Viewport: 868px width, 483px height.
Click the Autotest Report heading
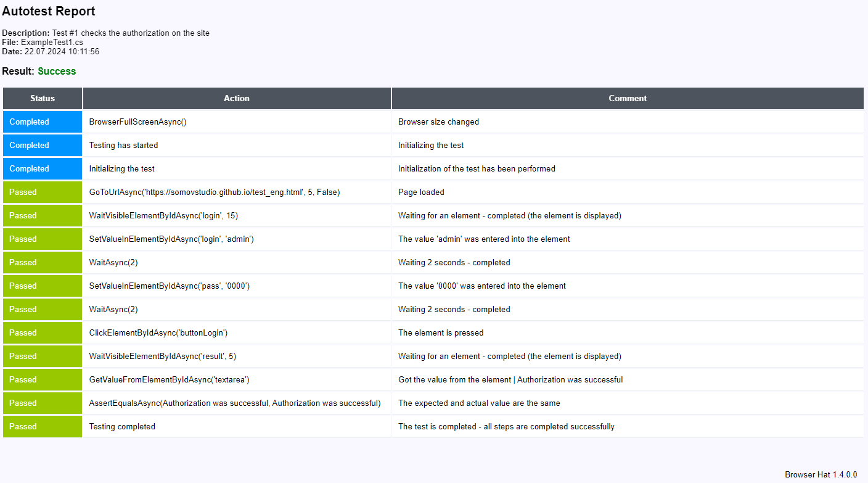pyautogui.click(x=49, y=11)
